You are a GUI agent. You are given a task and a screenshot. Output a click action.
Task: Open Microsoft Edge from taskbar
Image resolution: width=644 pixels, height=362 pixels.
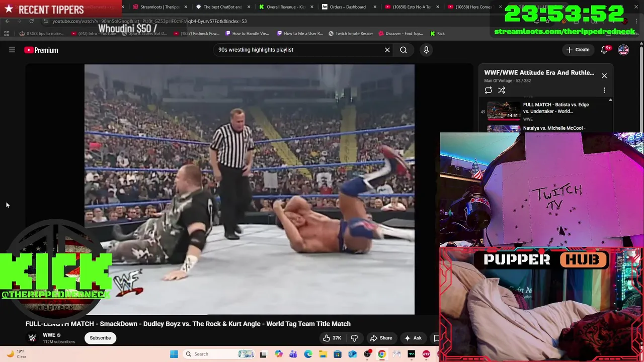[x=308, y=354]
